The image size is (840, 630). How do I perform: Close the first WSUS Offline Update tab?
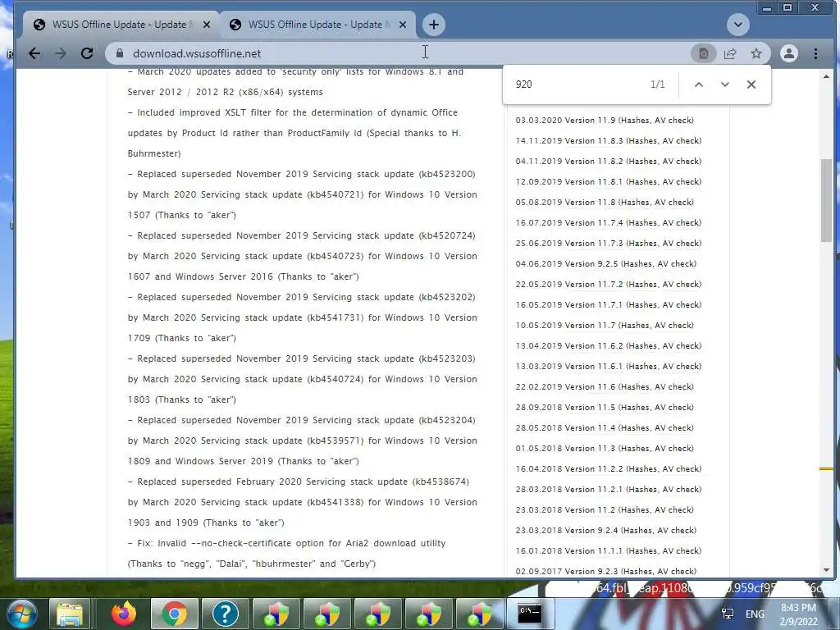point(207,25)
